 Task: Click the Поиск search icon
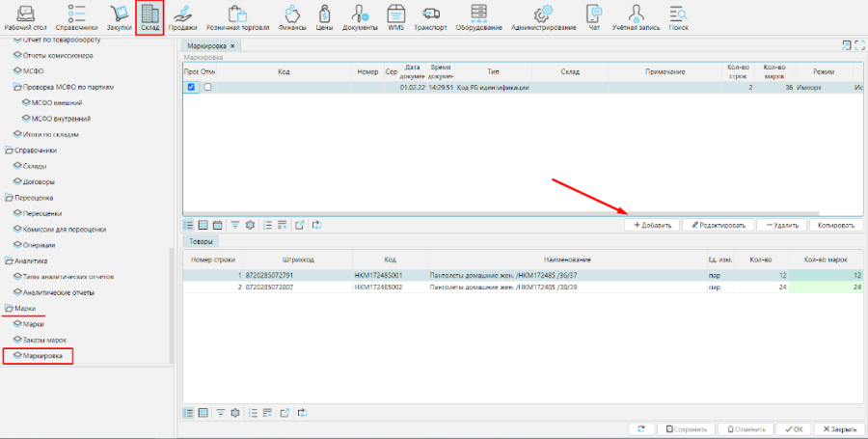click(678, 17)
